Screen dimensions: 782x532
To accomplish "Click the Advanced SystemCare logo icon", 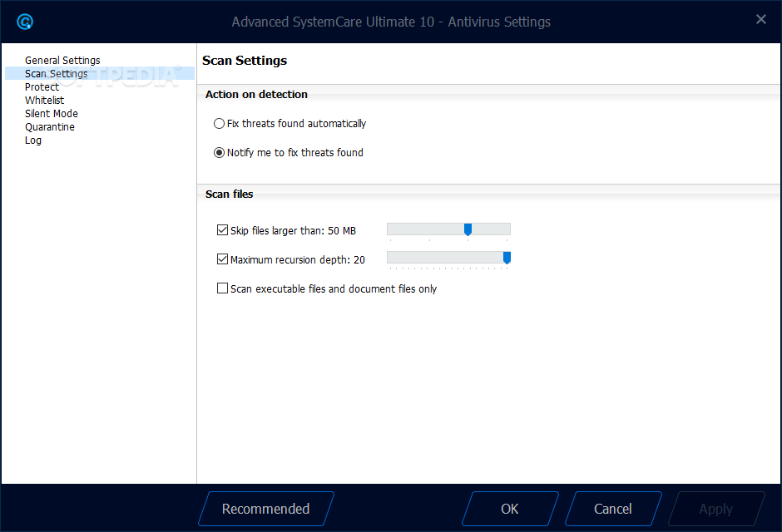I will tap(25, 22).
